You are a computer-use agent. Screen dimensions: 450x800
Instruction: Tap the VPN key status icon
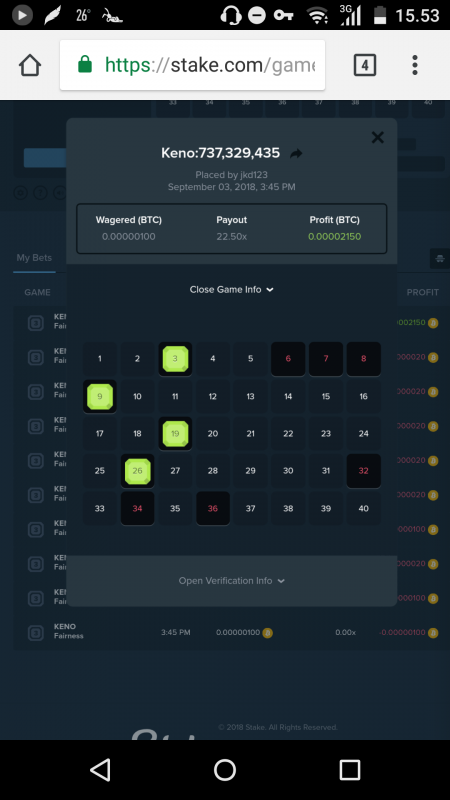coord(283,15)
